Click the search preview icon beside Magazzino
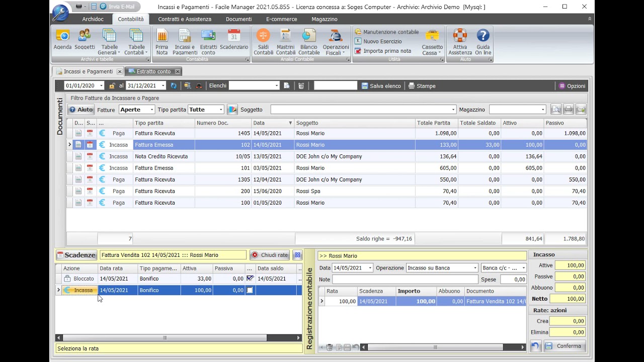 [x=556, y=110]
